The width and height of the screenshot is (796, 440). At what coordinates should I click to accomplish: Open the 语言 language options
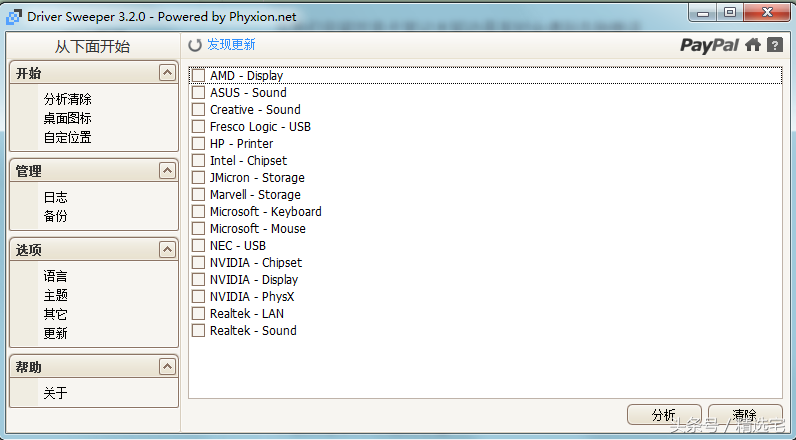tap(55, 276)
